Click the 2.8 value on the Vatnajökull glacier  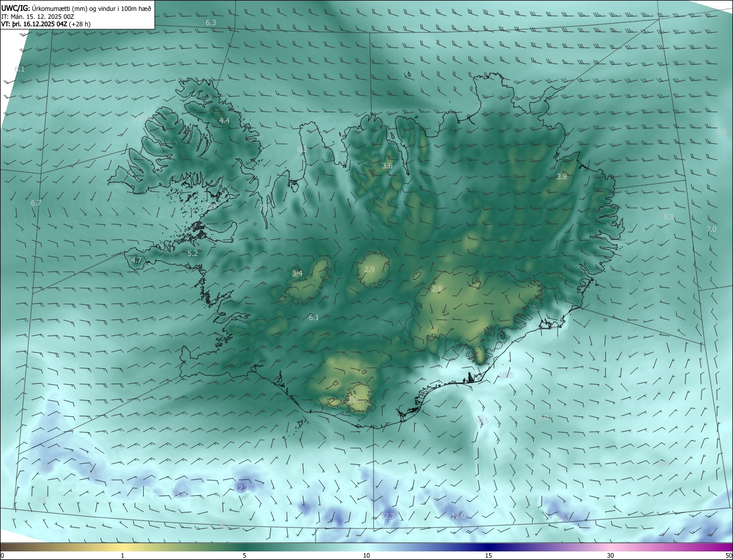pos(437,289)
